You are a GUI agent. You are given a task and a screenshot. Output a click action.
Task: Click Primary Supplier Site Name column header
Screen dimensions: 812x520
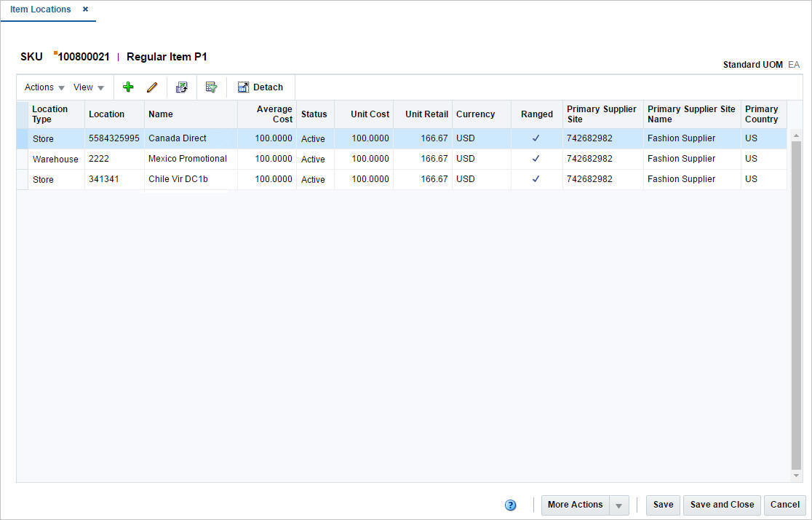692,114
